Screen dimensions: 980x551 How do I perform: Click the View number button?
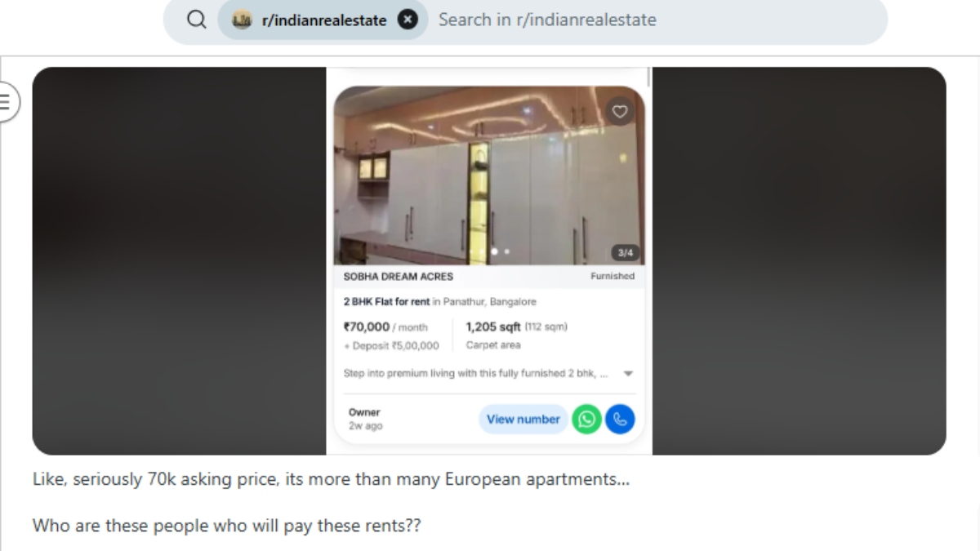click(523, 419)
